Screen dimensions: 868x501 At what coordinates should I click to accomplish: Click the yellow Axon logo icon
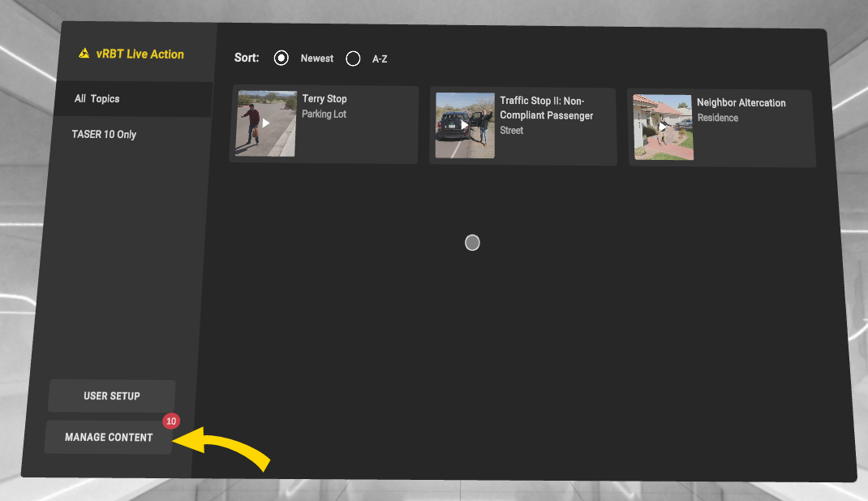click(x=84, y=54)
